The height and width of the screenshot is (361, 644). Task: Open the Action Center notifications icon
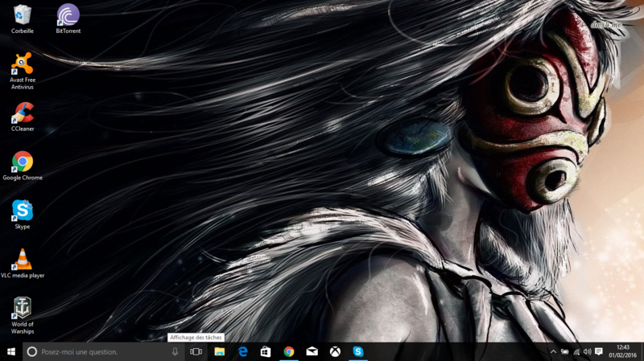[599, 352]
